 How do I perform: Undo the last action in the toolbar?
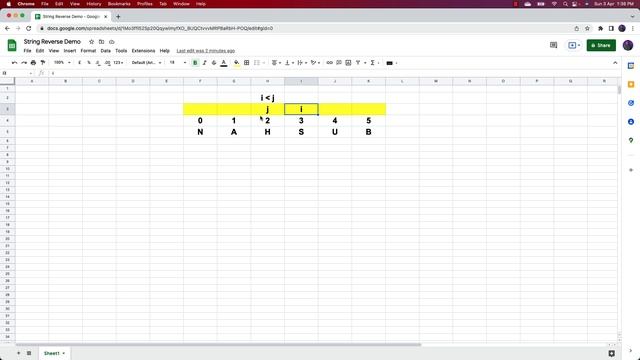(x=14, y=63)
